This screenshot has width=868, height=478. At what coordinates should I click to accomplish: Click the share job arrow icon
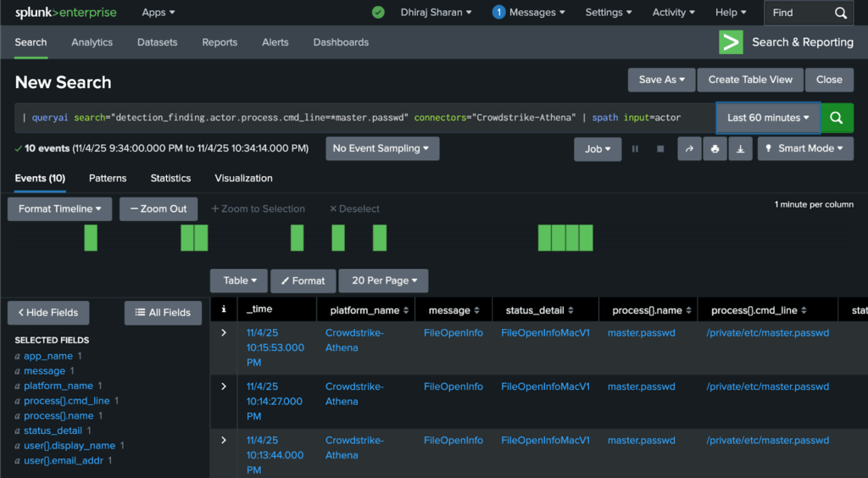pyautogui.click(x=689, y=149)
